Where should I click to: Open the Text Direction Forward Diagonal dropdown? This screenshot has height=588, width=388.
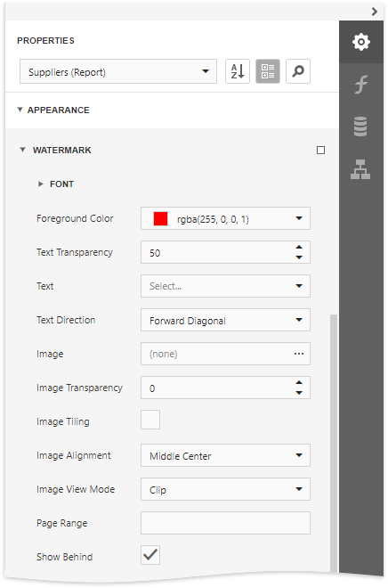point(225,320)
